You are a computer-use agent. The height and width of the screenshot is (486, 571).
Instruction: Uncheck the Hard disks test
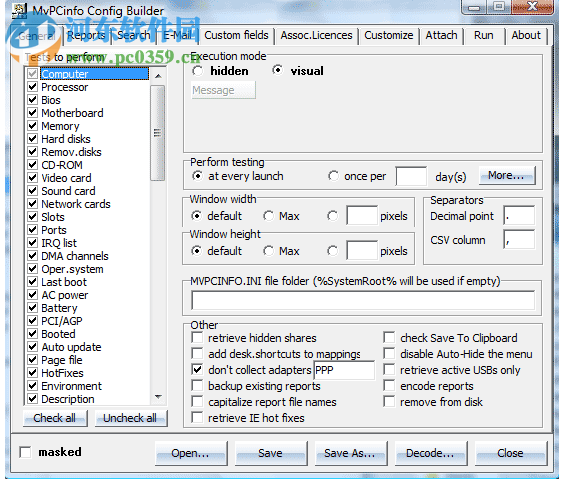32,139
